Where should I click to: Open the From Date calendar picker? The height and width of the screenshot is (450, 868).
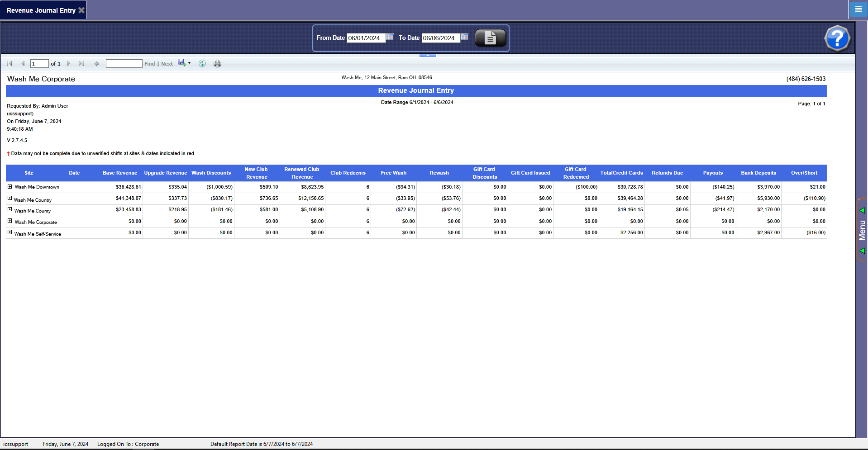(390, 37)
